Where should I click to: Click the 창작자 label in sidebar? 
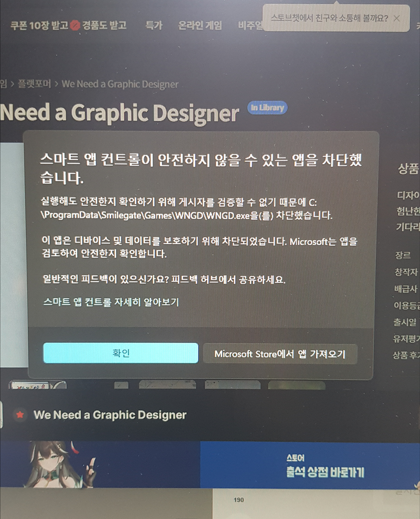pos(406,272)
